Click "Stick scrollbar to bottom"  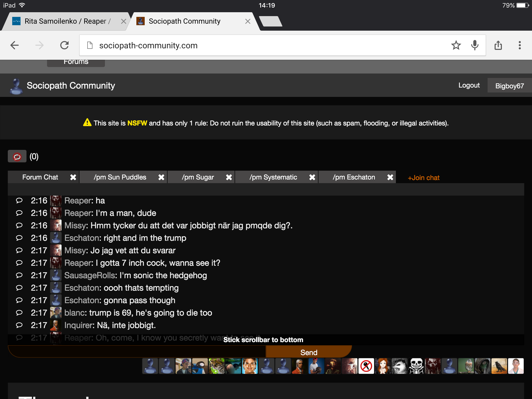263,340
